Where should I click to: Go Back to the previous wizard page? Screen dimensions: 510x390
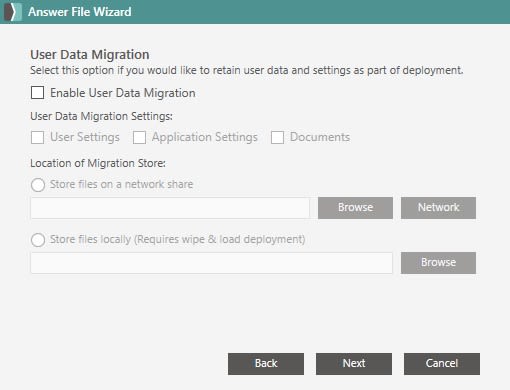(266, 364)
